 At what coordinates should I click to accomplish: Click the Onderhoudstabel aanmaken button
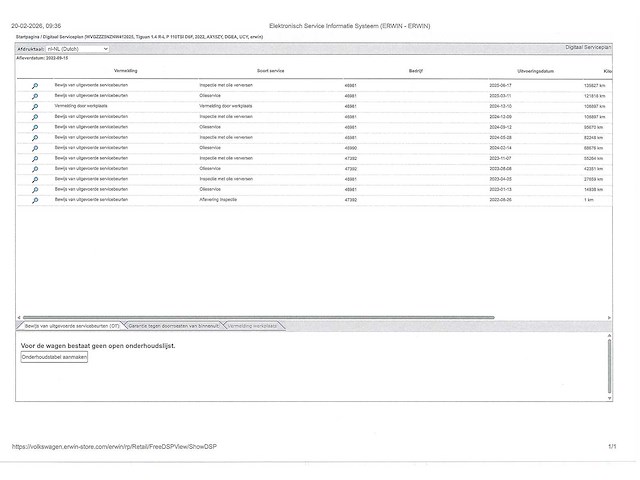55,357
